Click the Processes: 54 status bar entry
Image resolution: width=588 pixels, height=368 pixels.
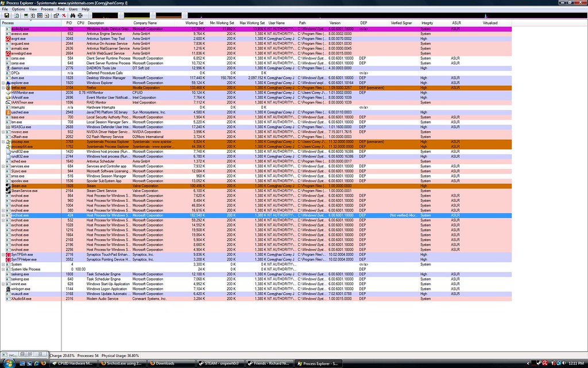tap(88, 355)
